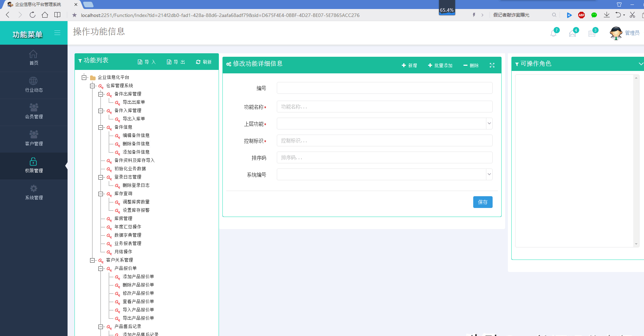Select 导出入库单 in the tree

134,119
